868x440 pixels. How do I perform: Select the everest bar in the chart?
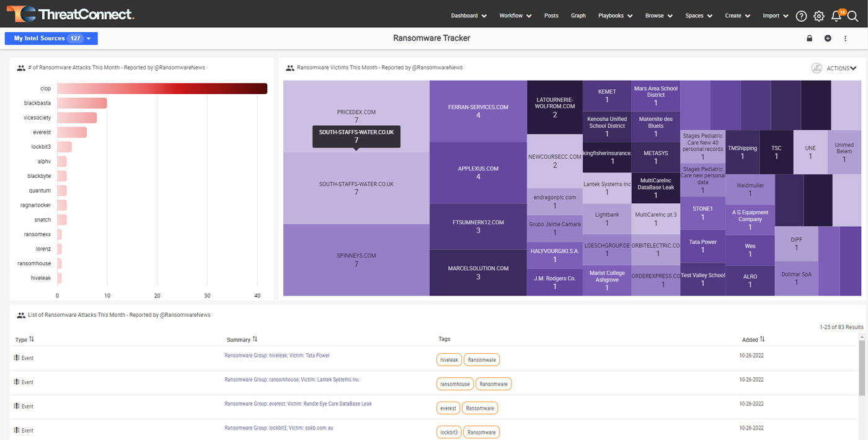point(72,132)
